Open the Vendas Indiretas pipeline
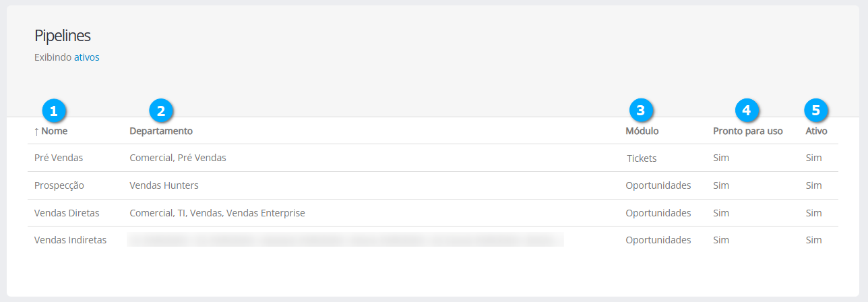868x302 pixels. (x=70, y=240)
